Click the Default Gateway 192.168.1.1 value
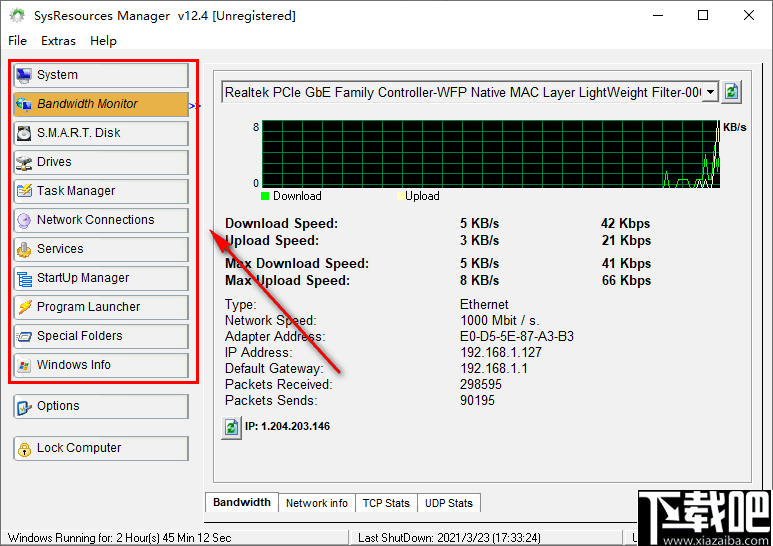The width and height of the screenshot is (773, 546). [493, 369]
